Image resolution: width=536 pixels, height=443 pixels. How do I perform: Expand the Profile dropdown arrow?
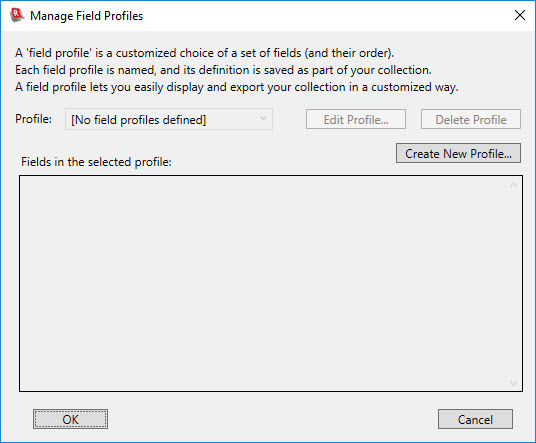[x=263, y=119]
